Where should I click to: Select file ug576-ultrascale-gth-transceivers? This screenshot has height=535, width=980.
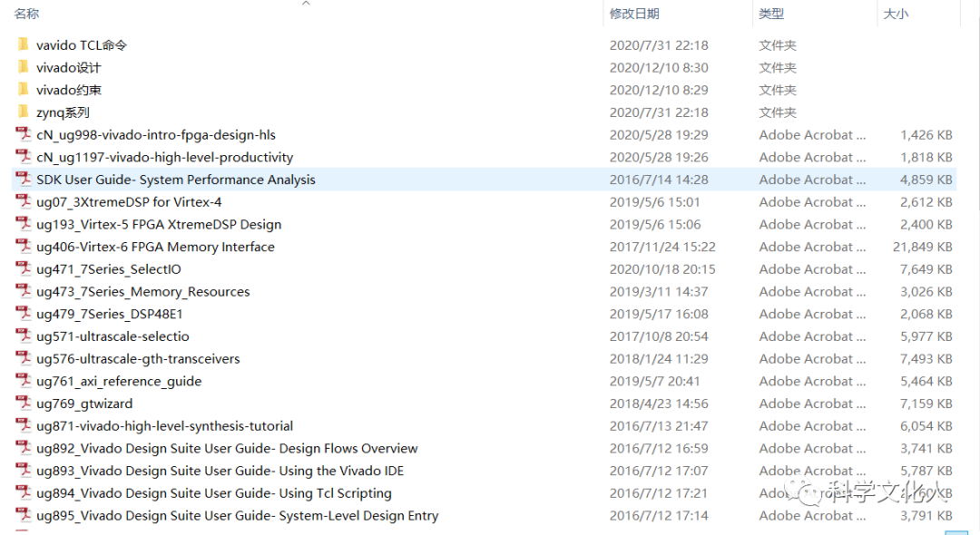click(x=138, y=359)
